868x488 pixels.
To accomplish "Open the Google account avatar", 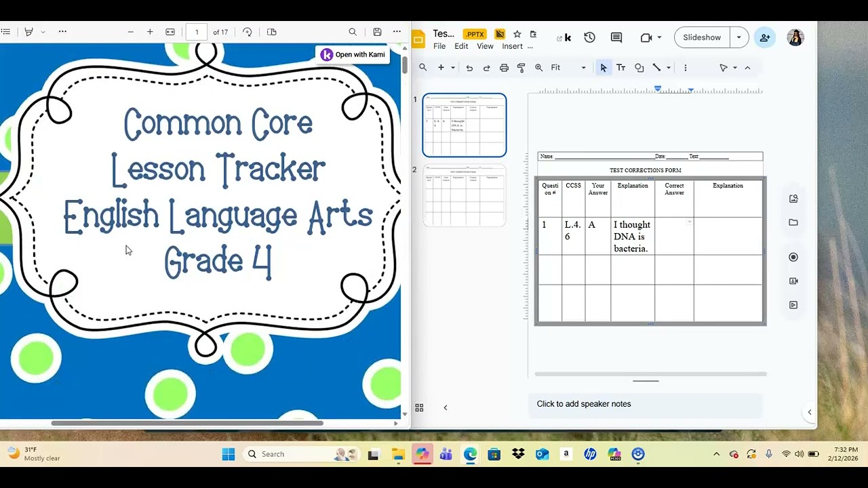I will coord(795,38).
